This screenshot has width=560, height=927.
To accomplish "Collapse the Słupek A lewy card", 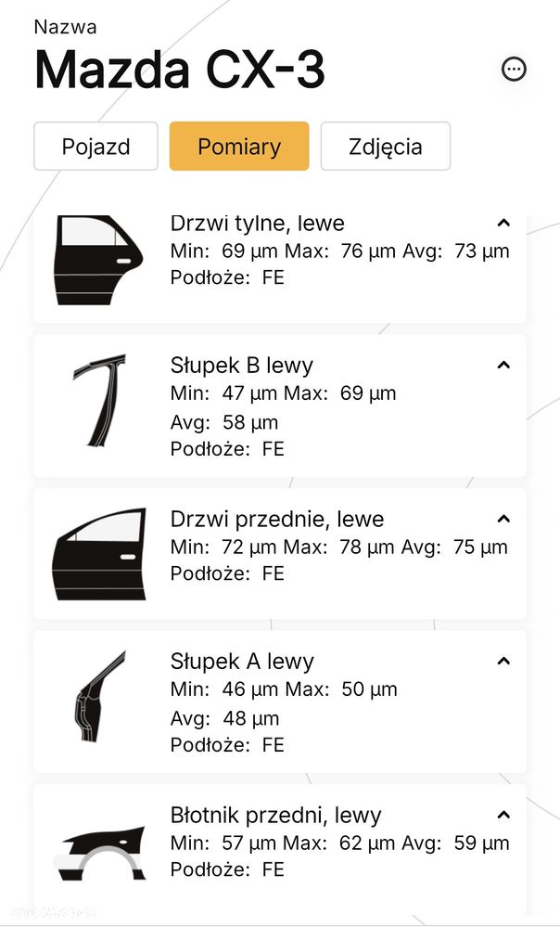I will [x=503, y=661].
